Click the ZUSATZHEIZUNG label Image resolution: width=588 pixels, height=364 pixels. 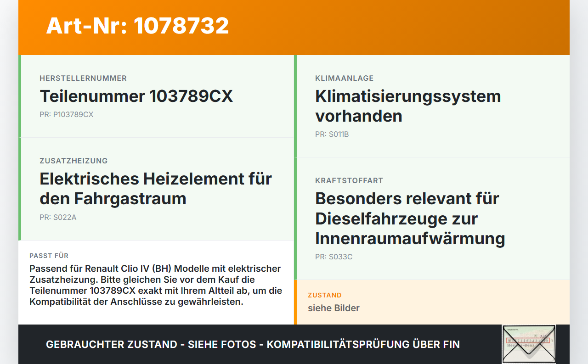pos(73,161)
